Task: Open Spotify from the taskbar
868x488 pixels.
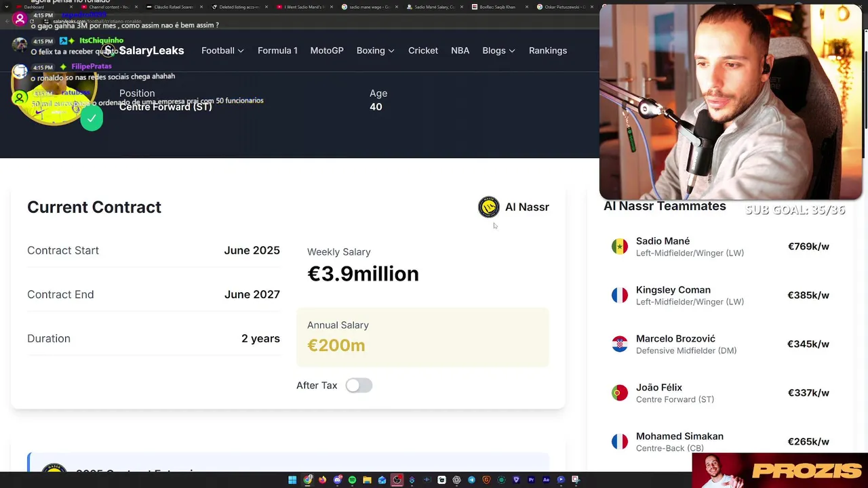Action: click(x=352, y=480)
